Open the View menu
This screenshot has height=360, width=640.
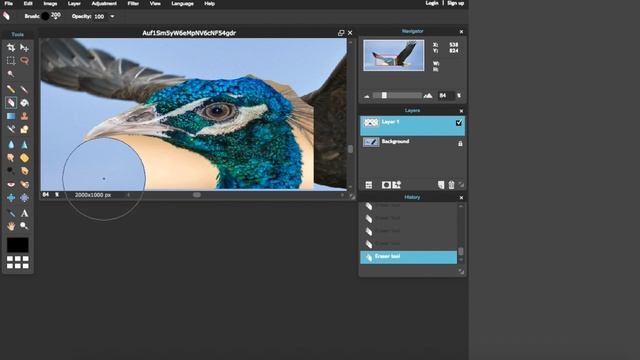pos(155,3)
